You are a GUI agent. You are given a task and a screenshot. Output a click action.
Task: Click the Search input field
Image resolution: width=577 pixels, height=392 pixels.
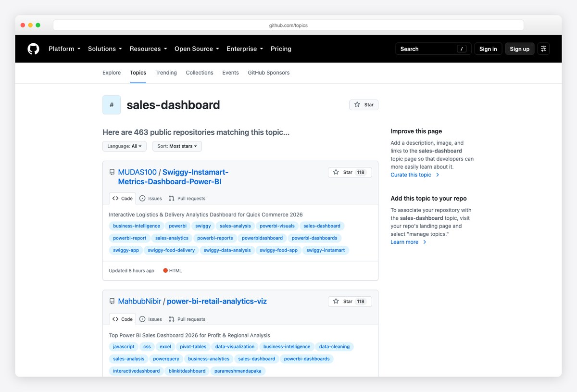click(433, 49)
